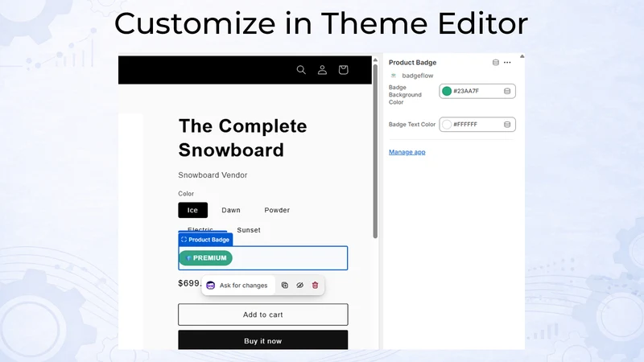Viewport: 644px width, 362px height.
Task: Click the Color option label
Action: click(186, 193)
